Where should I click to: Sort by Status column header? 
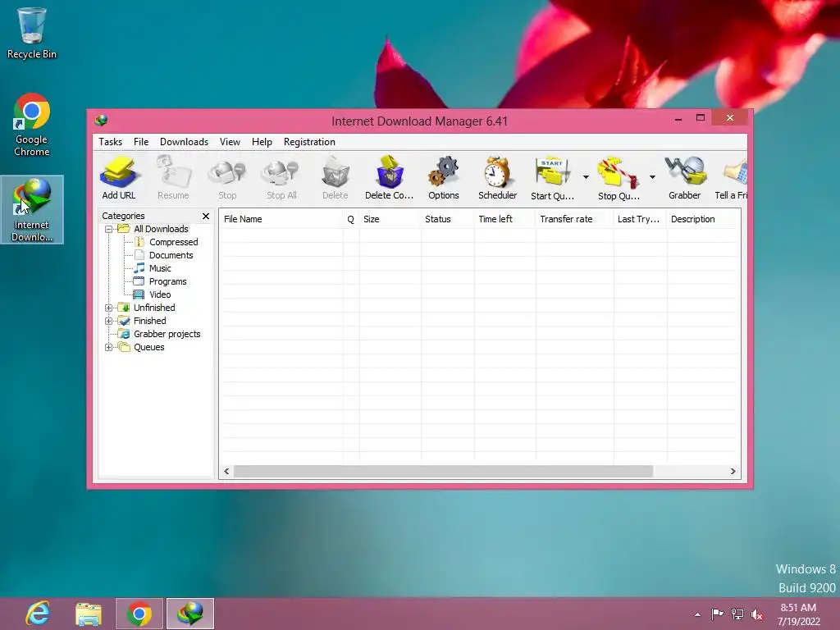[447, 219]
